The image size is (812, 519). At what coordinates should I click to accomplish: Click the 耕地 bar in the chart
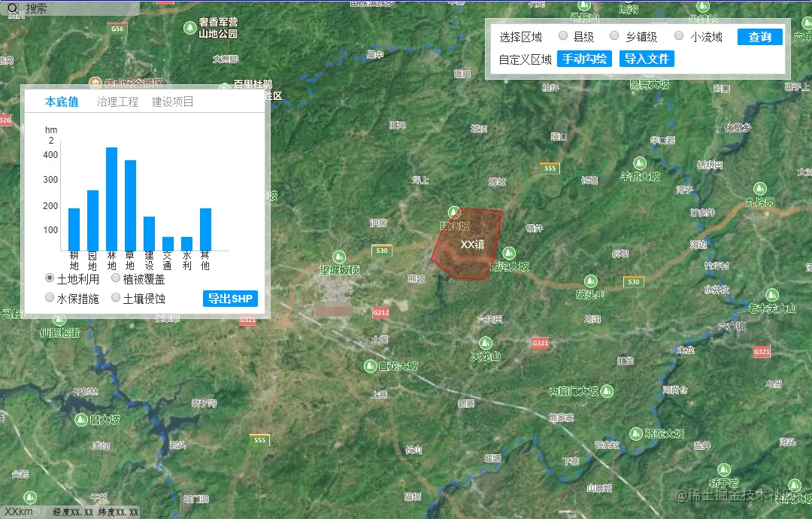(74, 229)
